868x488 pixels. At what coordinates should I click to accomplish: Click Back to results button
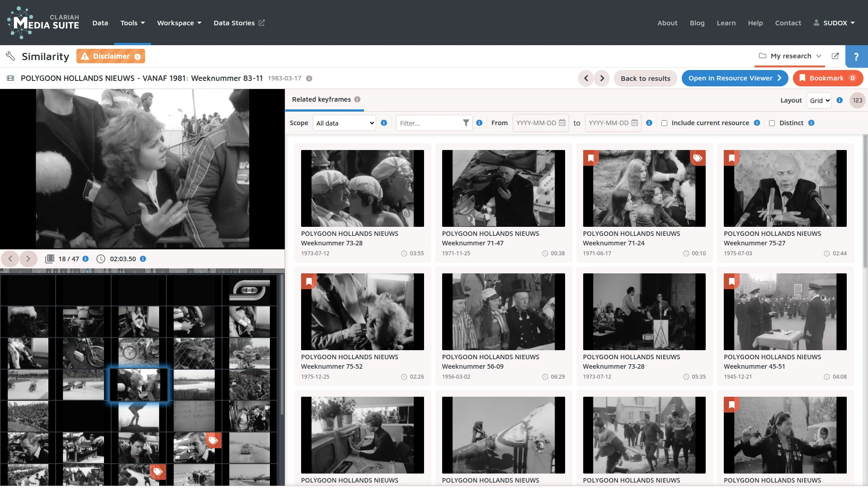[x=645, y=78]
